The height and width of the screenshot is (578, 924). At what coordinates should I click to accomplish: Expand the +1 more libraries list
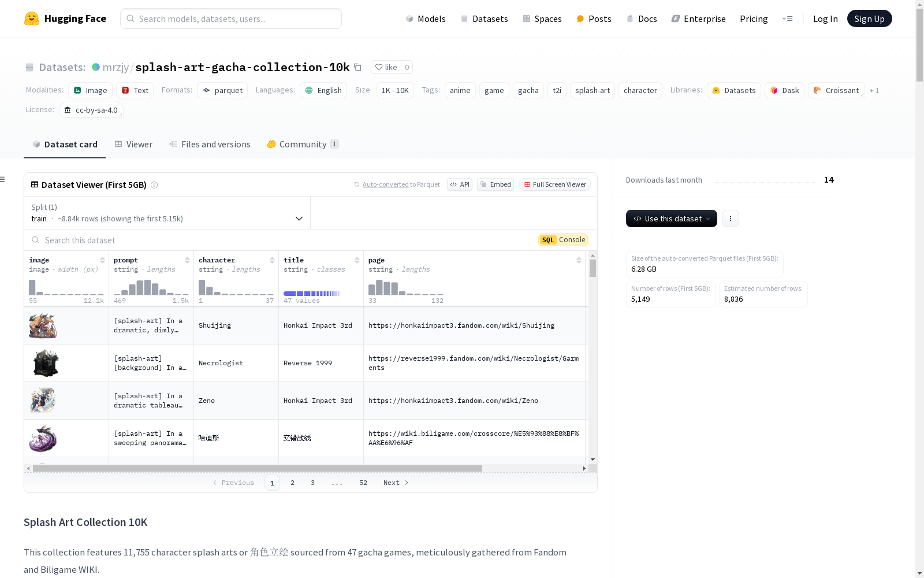(874, 90)
